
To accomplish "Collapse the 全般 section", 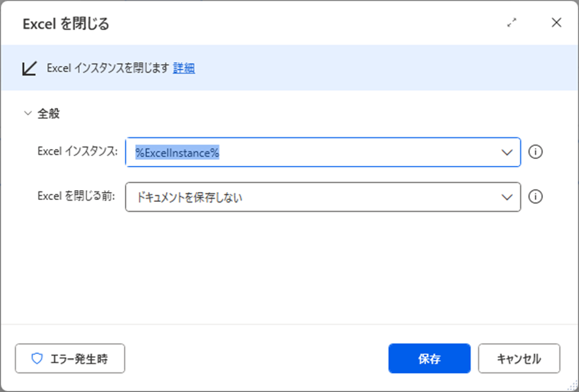I will [27, 112].
